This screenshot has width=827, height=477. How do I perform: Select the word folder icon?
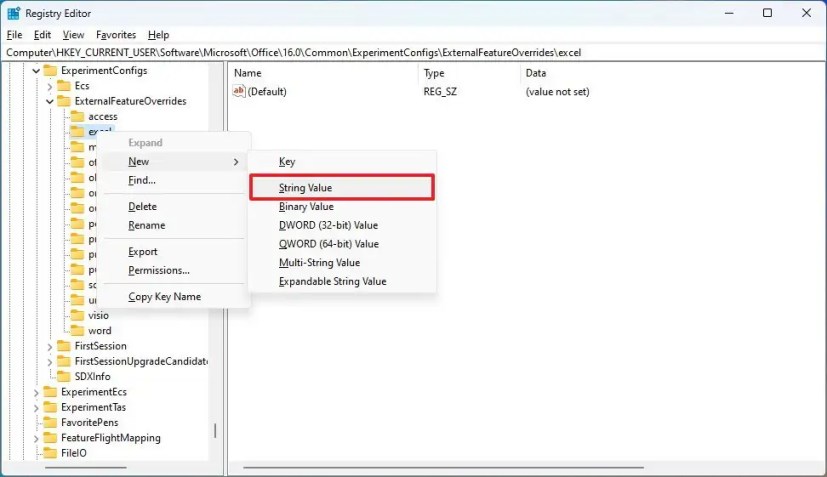[x=78, y=330]
